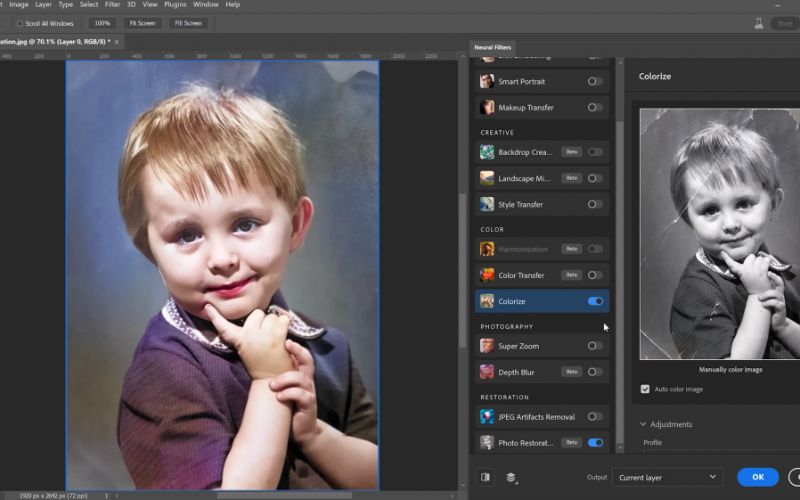Click the Color Transfer filter icon
800x500 pixels.
(487, 275)
